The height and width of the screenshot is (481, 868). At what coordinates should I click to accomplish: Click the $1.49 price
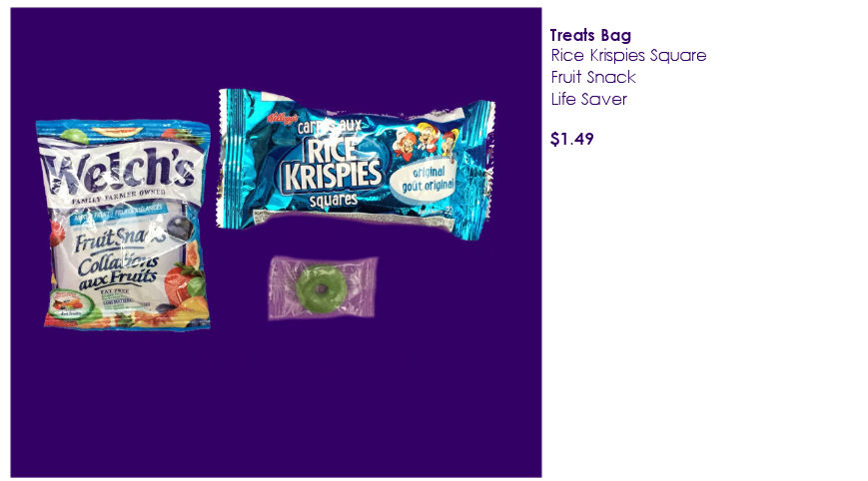pyautogui.click(x=571, y=139)
